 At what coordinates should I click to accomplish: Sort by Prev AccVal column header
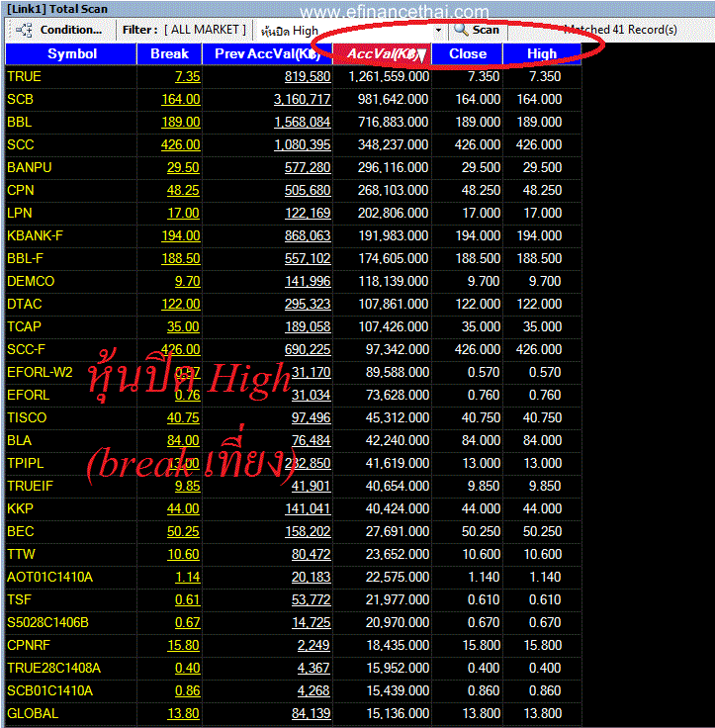[267, 53]
